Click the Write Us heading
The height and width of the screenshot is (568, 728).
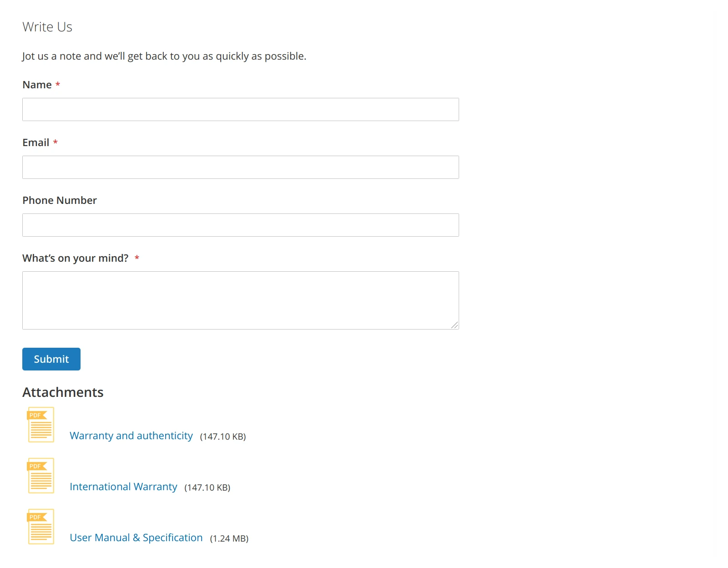coord(47,26)
